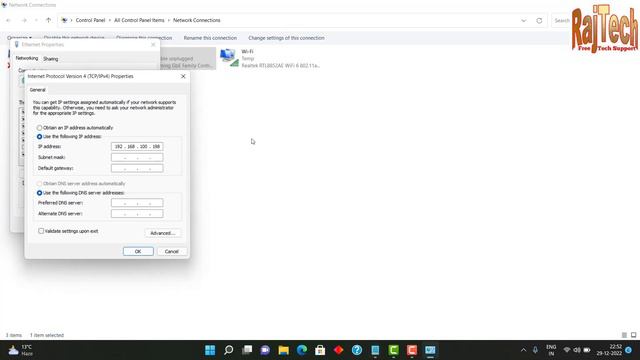Switch to the Network Connections taskbar icon
Screen dimensions: 640x360
(x=430, y=350)
